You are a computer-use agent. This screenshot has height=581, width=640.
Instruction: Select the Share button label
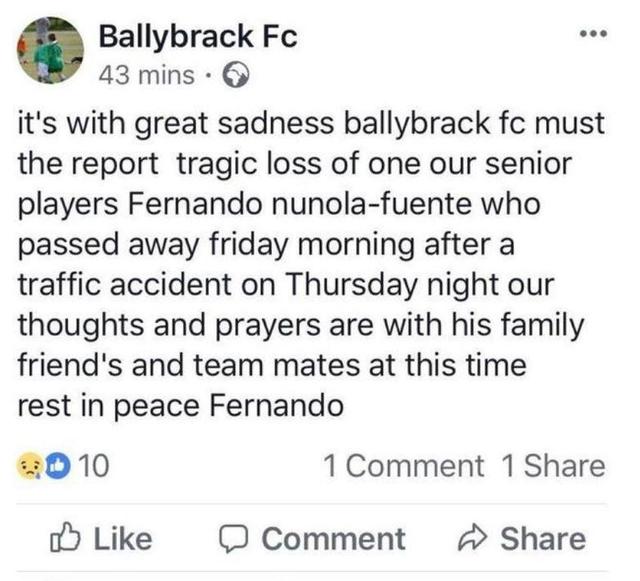click(543, 539)
